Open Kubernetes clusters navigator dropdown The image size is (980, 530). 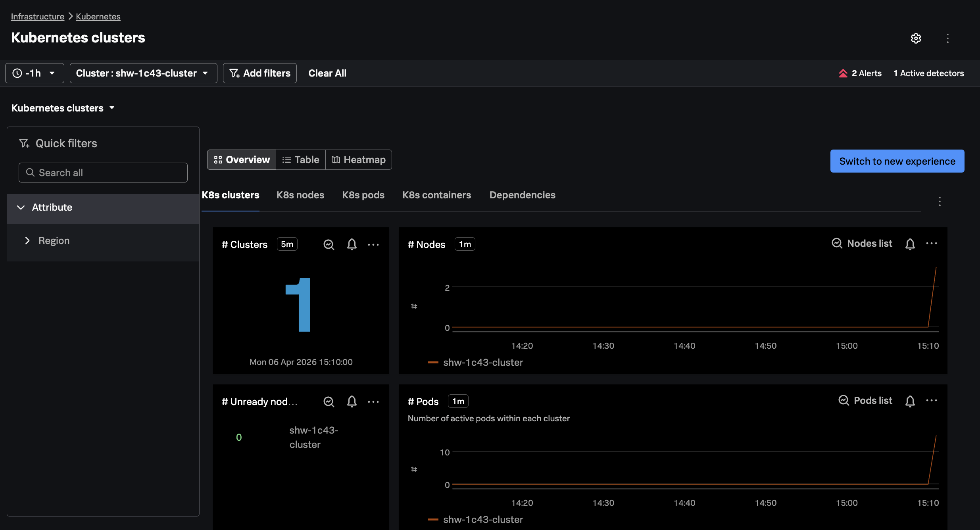tap(63, 108)
